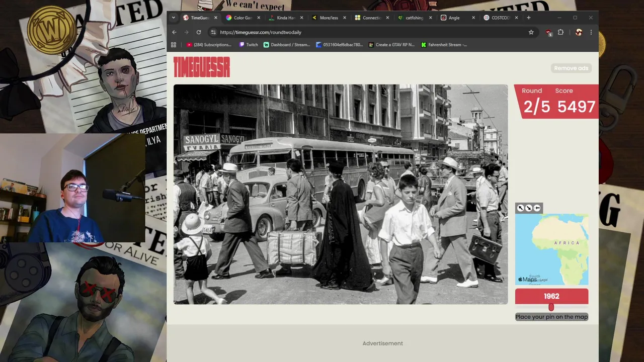This screenshot has width=644, height=362.
Task: Click the address bar URL
Action: pyautogui.click(x=261, y=32)
